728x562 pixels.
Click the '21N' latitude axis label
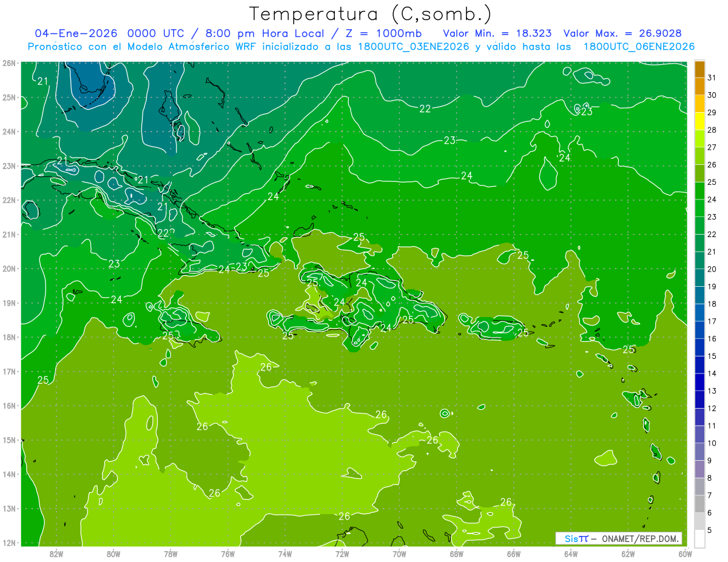9,235
